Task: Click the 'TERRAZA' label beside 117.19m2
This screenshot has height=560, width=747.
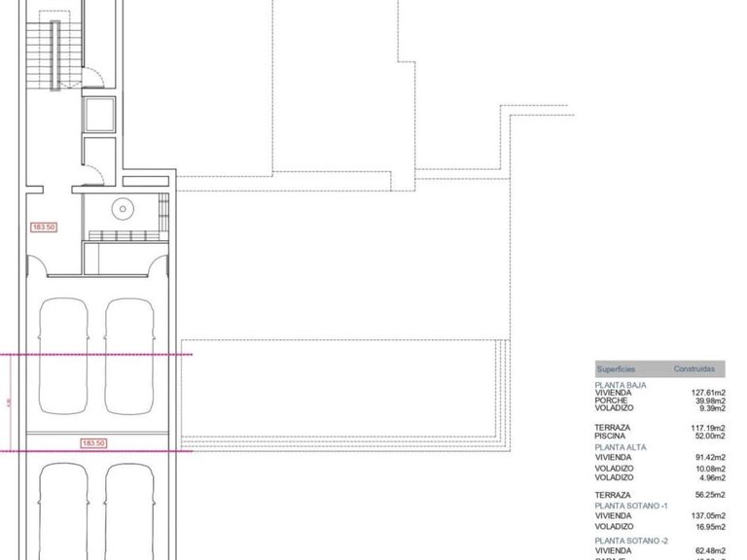Action: (612, 428)
